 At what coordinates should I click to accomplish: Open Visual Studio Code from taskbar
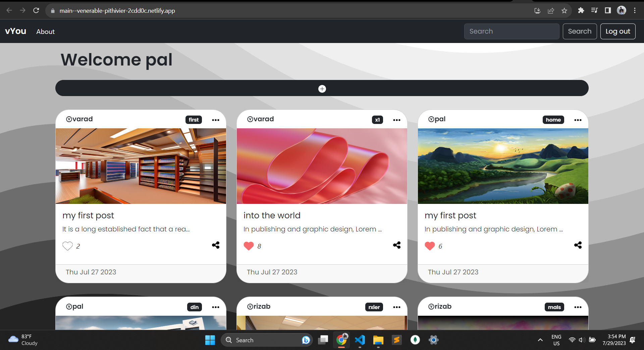360,340
